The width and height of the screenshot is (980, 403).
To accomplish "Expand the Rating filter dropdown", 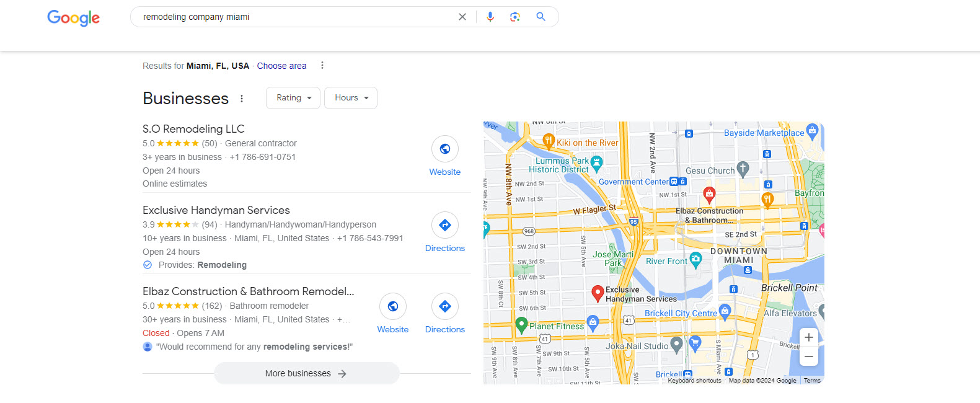I will coord(293,98).
